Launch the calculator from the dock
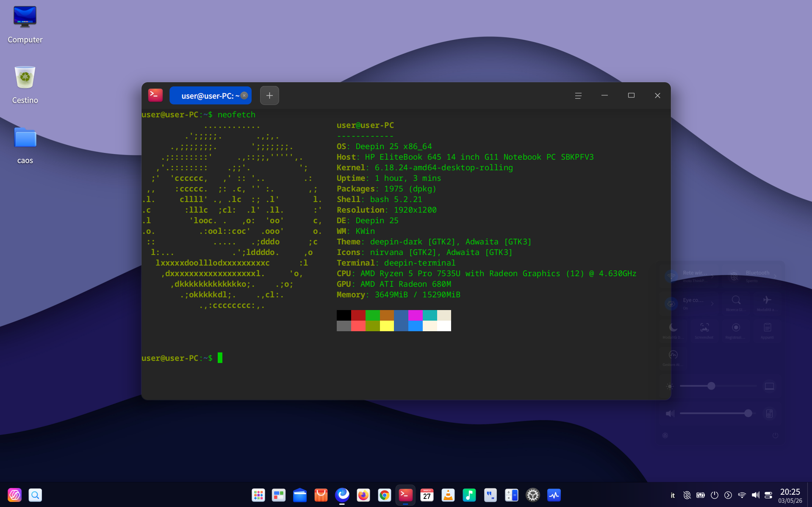This screenshot has width=812, height=507. [x=512, y=495]
